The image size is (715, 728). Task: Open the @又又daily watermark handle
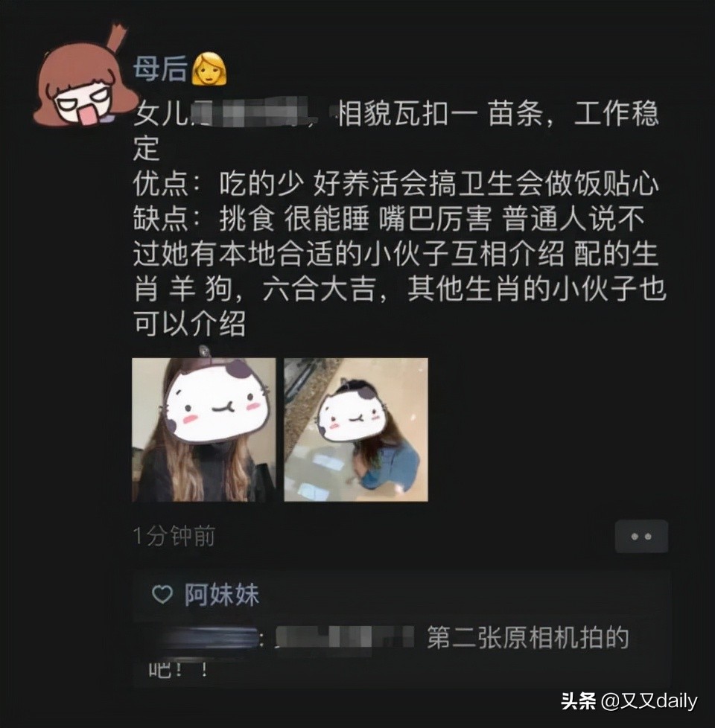click(x=649, y=701)
